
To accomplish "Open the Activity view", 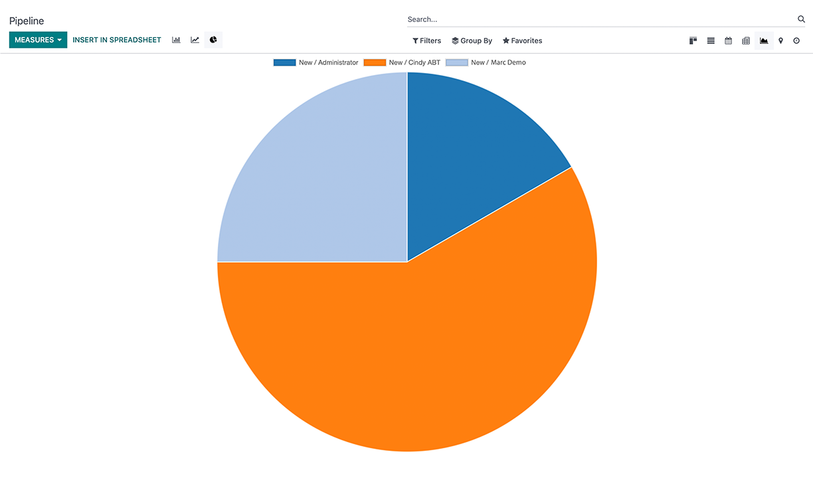I will click(798, 41).
